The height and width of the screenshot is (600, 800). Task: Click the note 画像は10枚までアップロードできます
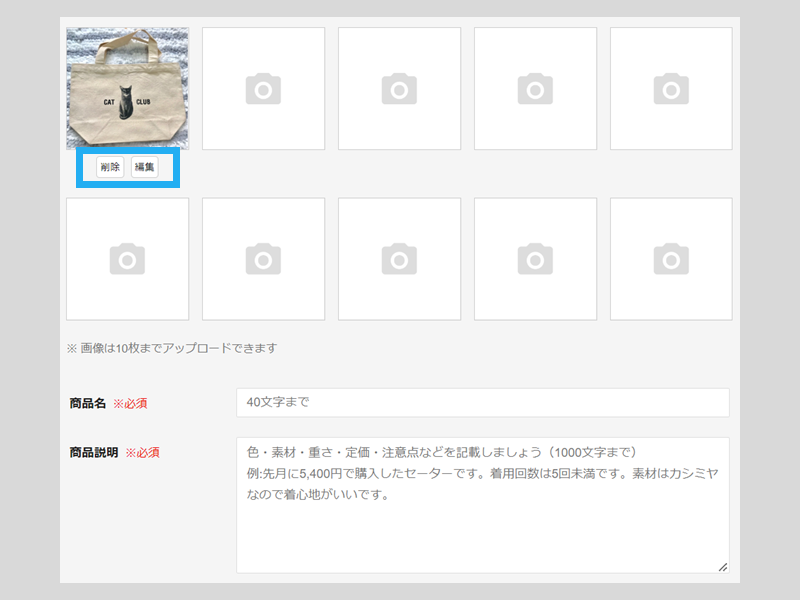(x=172, y=348)
